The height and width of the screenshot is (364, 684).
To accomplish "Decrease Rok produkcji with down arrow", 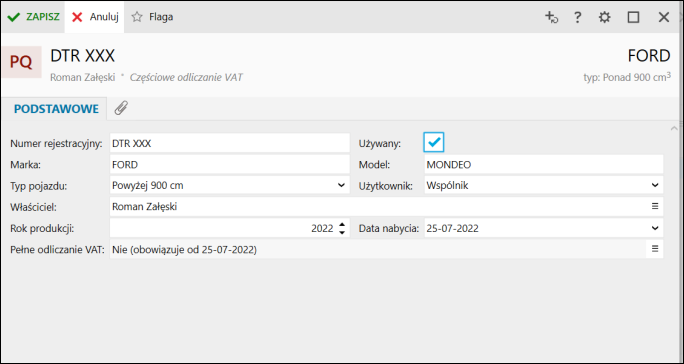I will coord(342,233).
